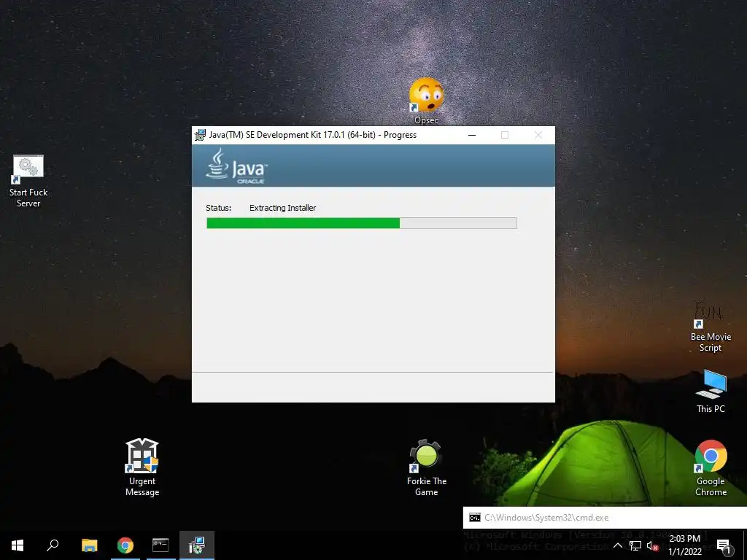Screen dimensions: 747x560
Task: Click the Java installer title bar icon
Action: (200, 135)
